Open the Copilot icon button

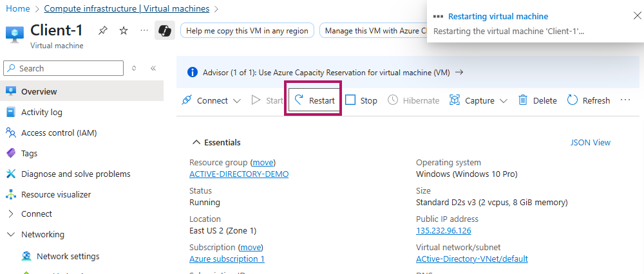(165, 31)
